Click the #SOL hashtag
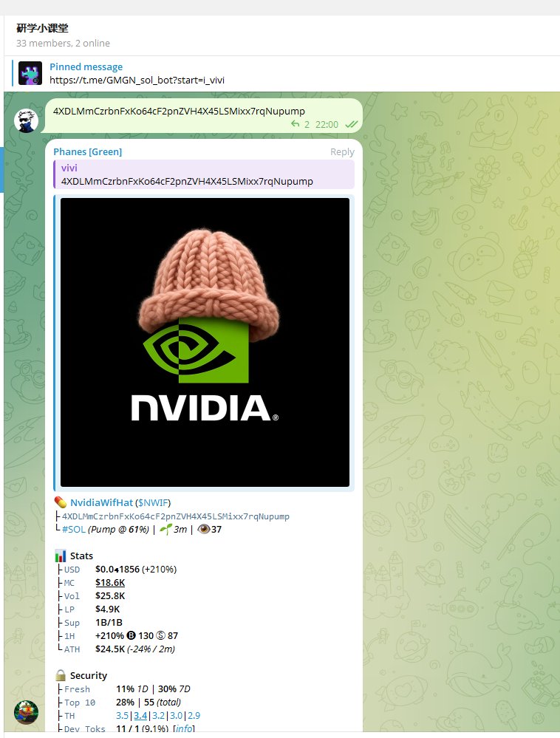Screen dimensions: 560x738 (74, 530)
